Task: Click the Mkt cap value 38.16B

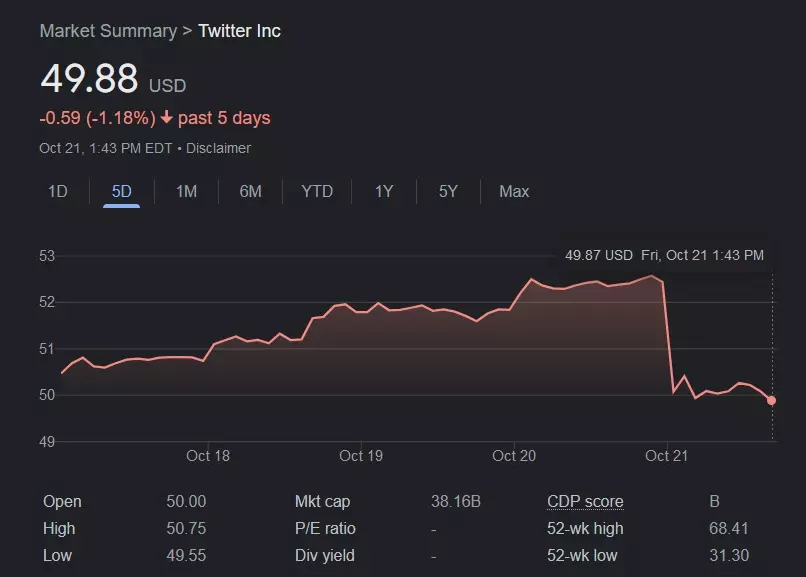Action: (456, 502)
